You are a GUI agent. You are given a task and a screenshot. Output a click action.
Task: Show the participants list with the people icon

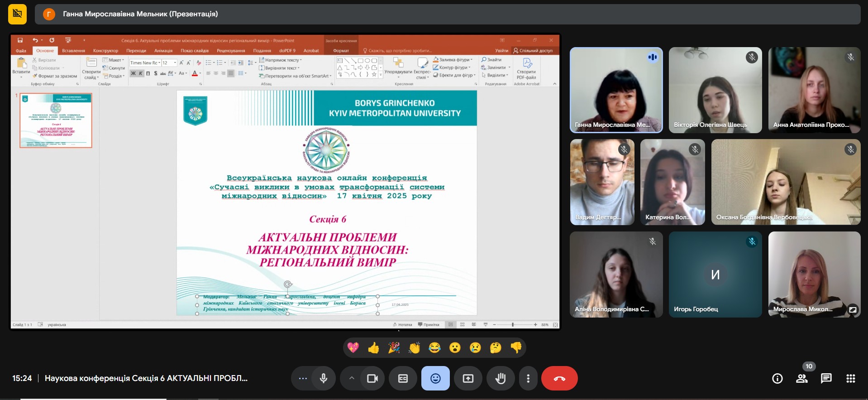click(x=801, y=378)
